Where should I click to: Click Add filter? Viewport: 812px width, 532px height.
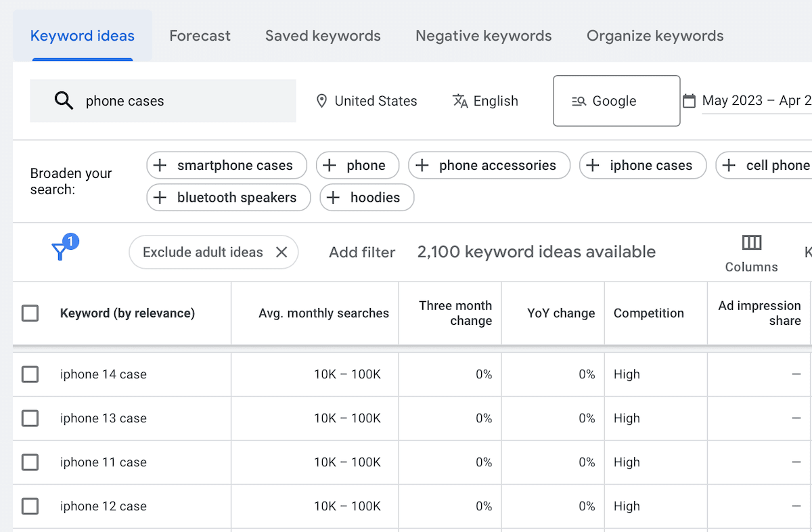pos(362,252)
